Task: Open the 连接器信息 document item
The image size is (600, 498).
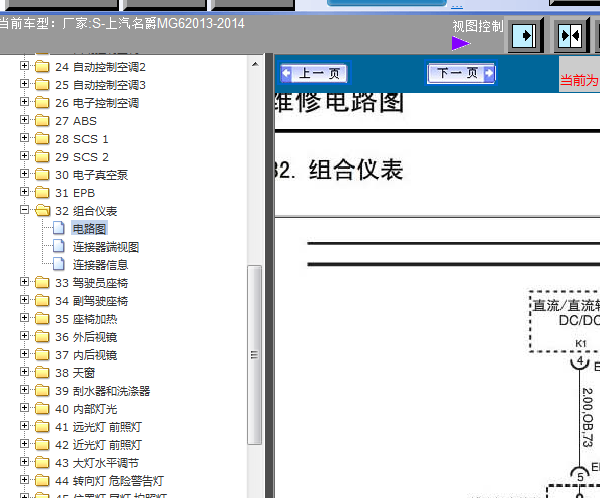Action: (101, 265)
